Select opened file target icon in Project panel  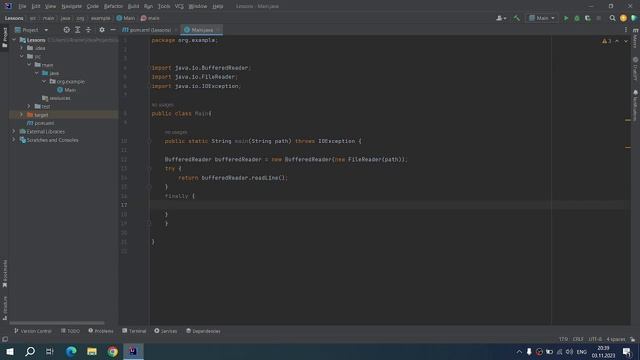67,30
